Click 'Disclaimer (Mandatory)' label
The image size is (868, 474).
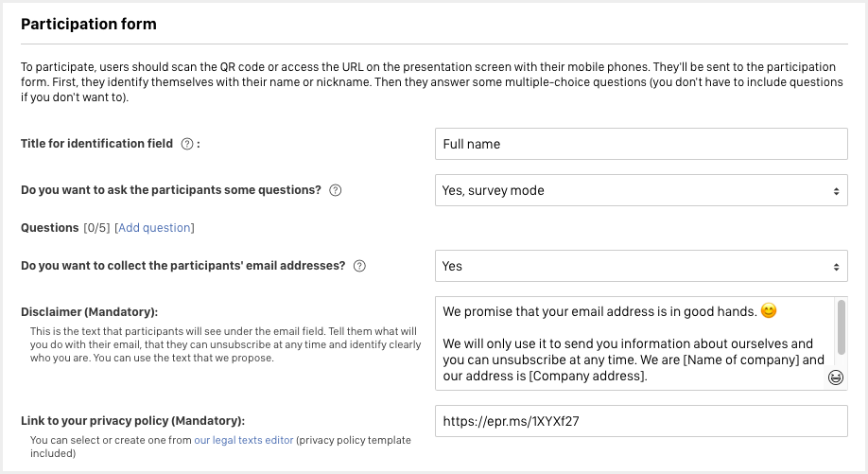coord(89,312)
